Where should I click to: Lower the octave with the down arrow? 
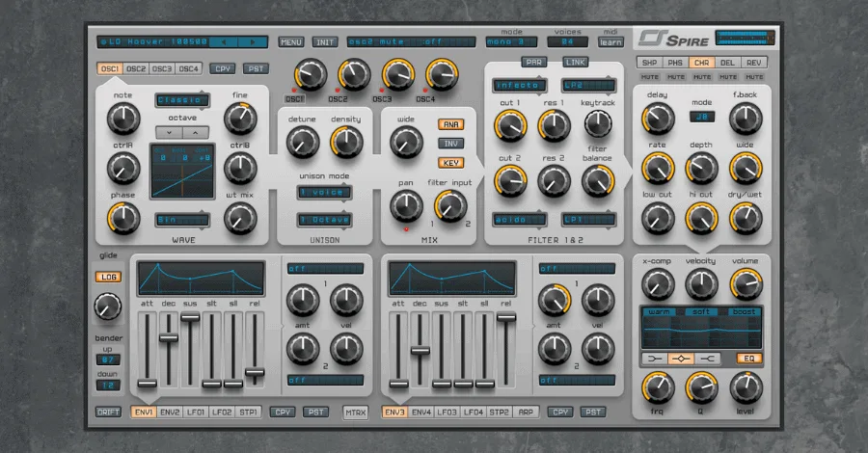[169, 133]
